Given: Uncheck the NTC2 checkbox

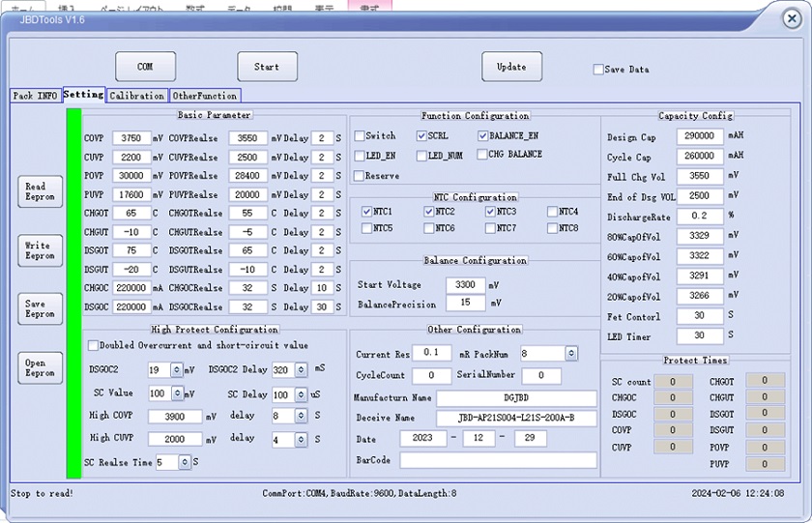Looking at the screenshot, I should (429, 212).
